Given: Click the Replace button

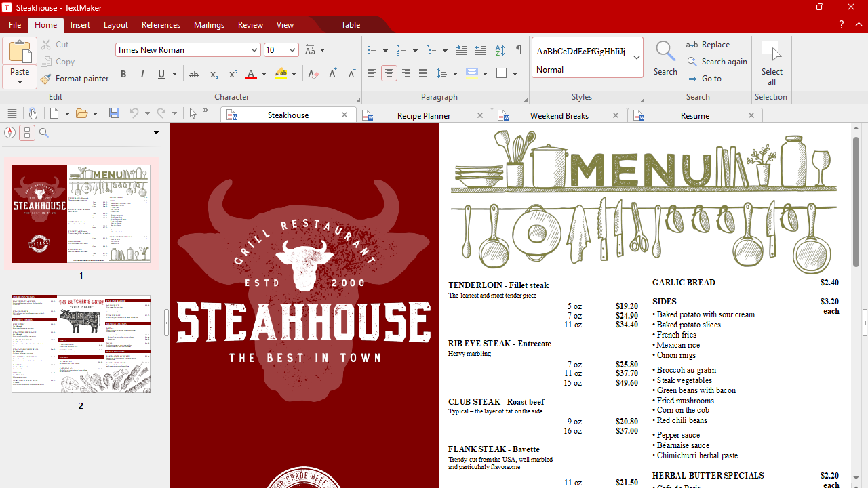Looking at the screenshot, I should [709, 45].
